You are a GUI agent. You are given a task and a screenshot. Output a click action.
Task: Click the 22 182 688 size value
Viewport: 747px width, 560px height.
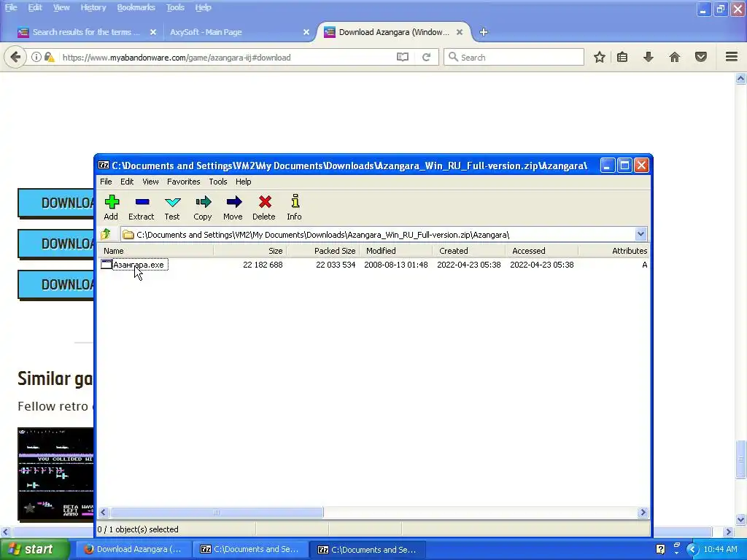[263, 265]
